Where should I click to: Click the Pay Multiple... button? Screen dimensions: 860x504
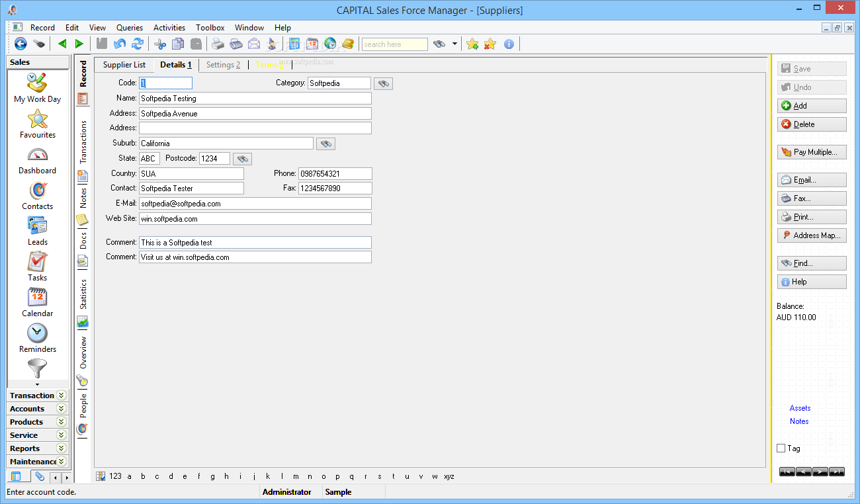812,152
